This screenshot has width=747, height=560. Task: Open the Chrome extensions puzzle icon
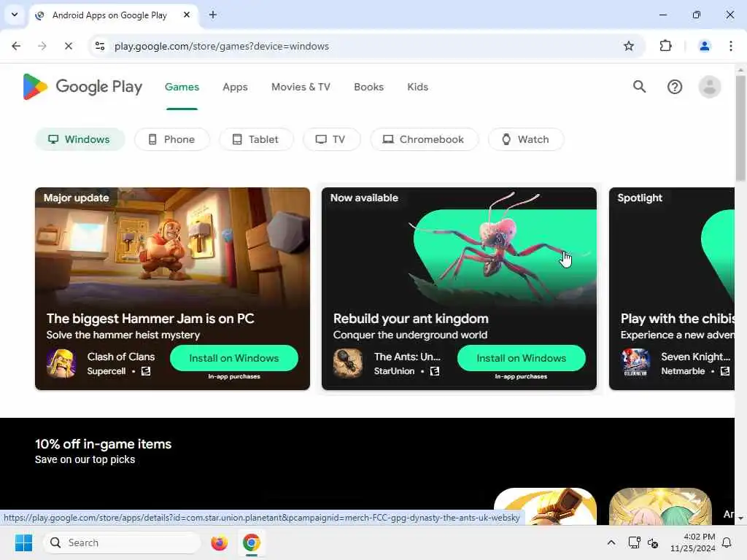665,46
